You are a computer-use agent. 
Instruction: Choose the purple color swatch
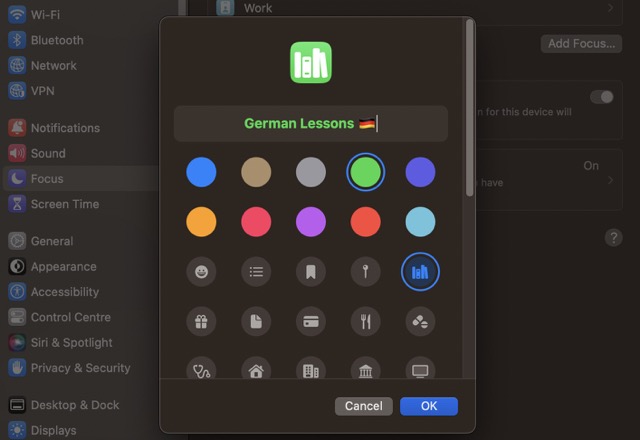coord(311,222)
